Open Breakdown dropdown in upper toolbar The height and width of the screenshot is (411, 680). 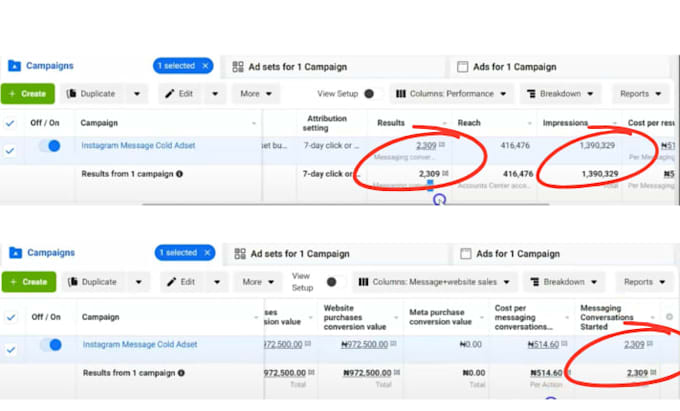click(560, 94)
